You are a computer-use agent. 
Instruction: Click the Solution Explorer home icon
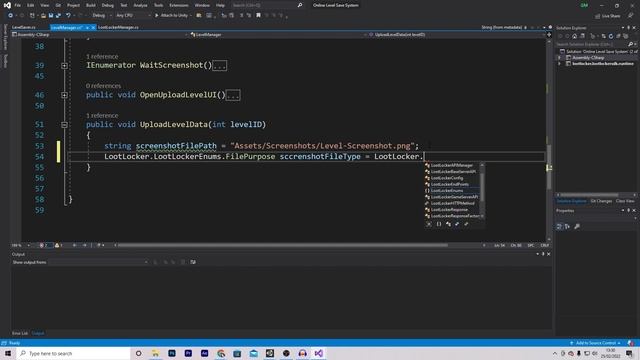click(575, 36)
